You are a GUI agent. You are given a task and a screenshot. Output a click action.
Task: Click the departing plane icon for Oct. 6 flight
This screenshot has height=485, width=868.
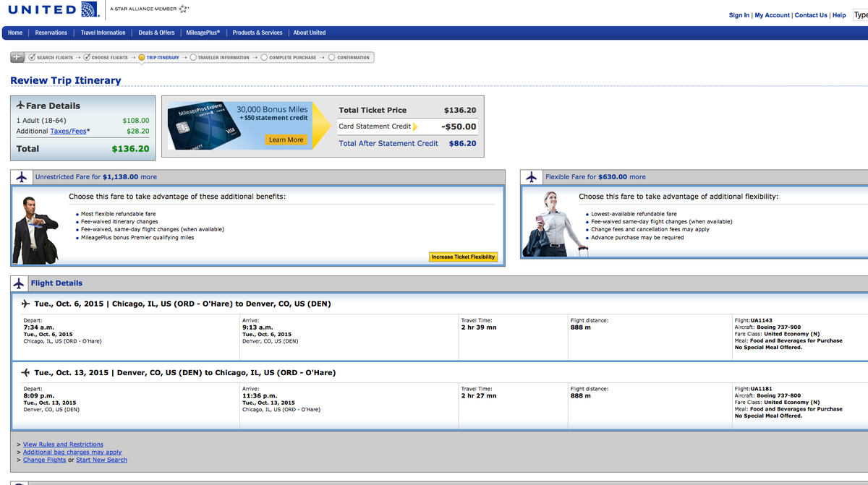26,304
